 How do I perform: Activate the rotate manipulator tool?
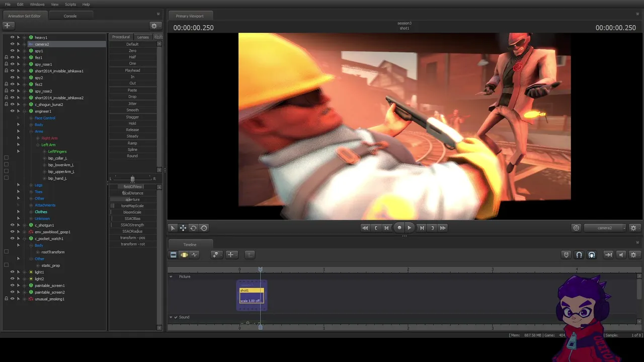pyautogui.click(x=193, y=228)
